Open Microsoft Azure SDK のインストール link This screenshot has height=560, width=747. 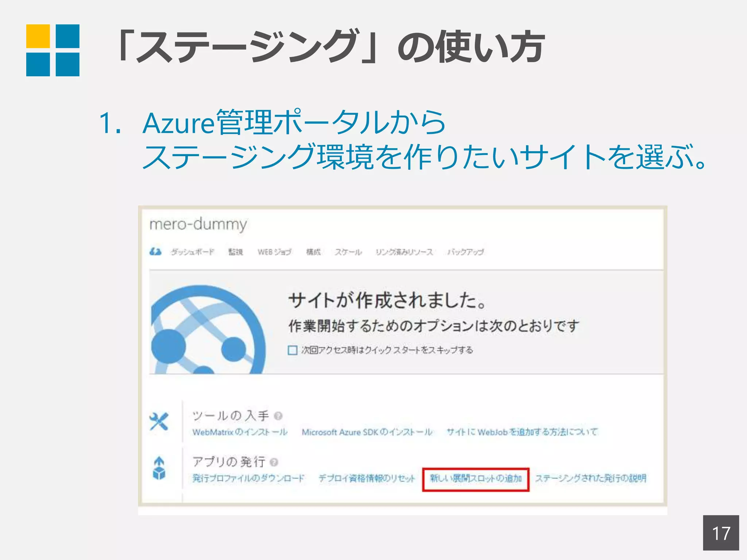(x=367, y=432)
